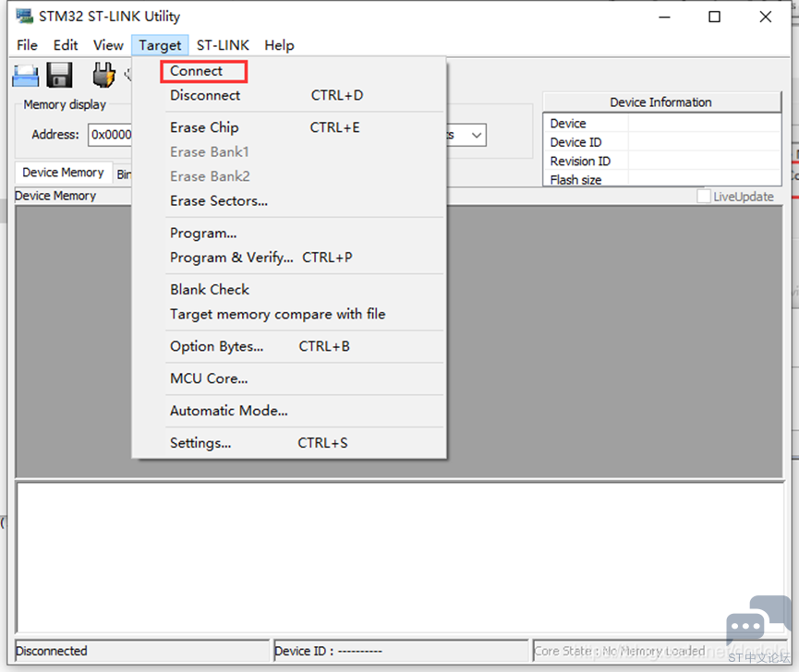Image resolution: width=799 pixels, height=672 pixels.
Task: Minimize the ST-LINK Utility window
Action: tap(664, 17)
